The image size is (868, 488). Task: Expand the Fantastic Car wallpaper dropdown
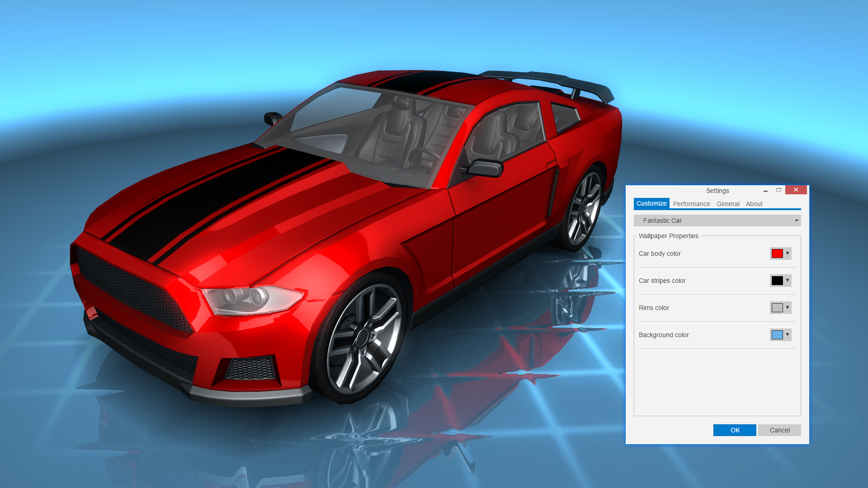(x=717, y=221)
